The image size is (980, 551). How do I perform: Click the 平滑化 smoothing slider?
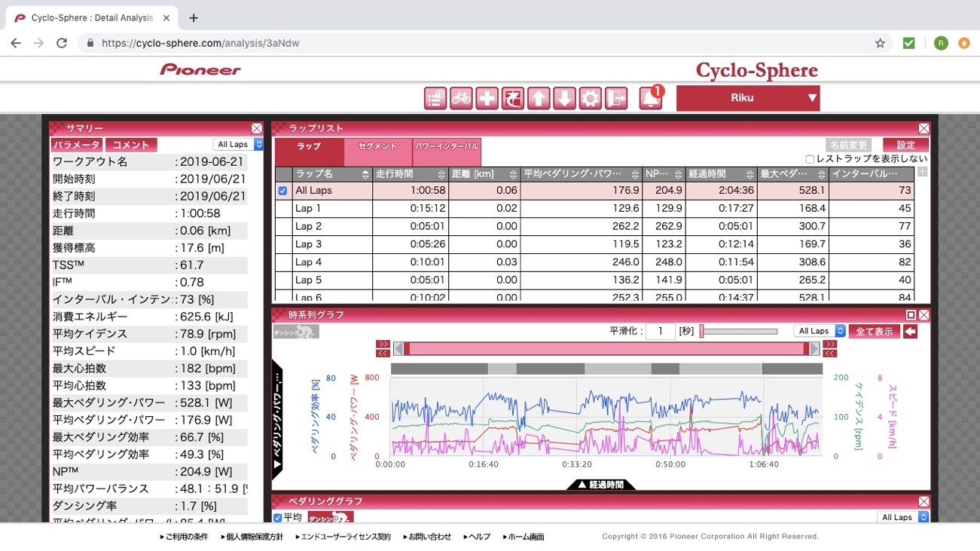pyautogui.click(x=738, y=331)
